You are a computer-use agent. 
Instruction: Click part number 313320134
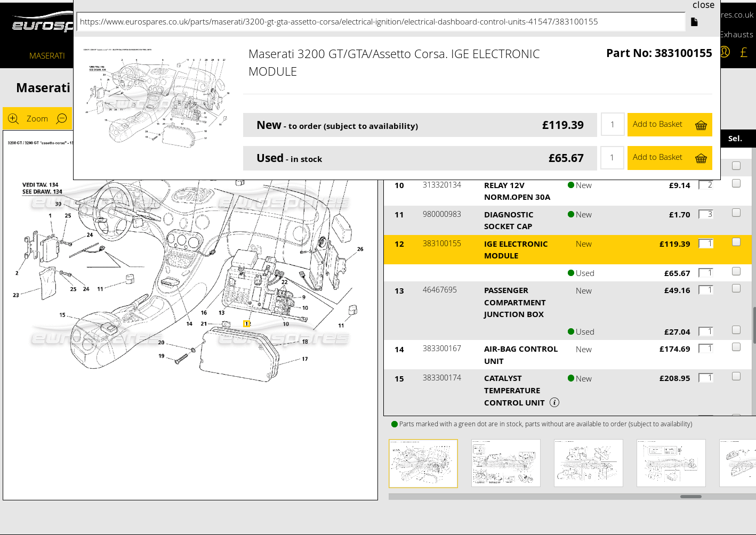point(442,185)
